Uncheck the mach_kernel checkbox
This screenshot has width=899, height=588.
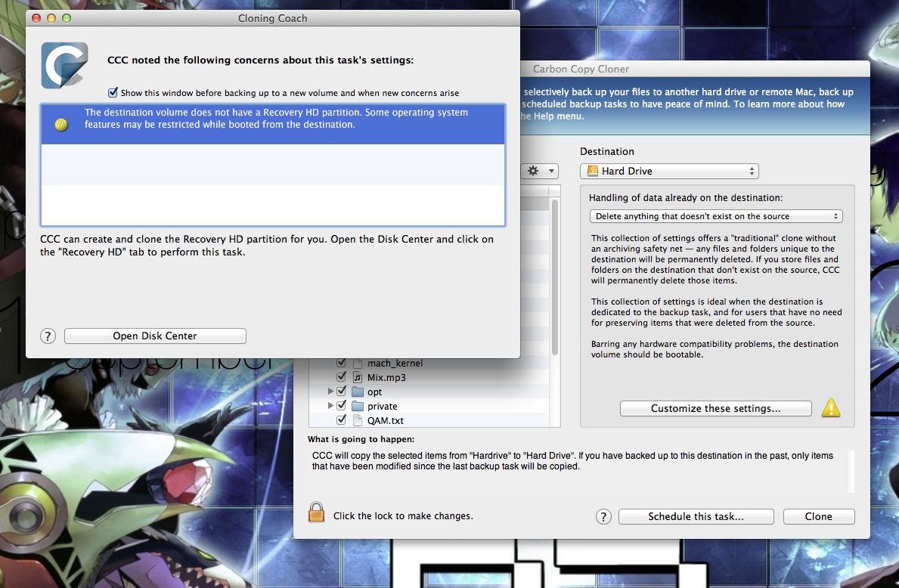[341, 363]
